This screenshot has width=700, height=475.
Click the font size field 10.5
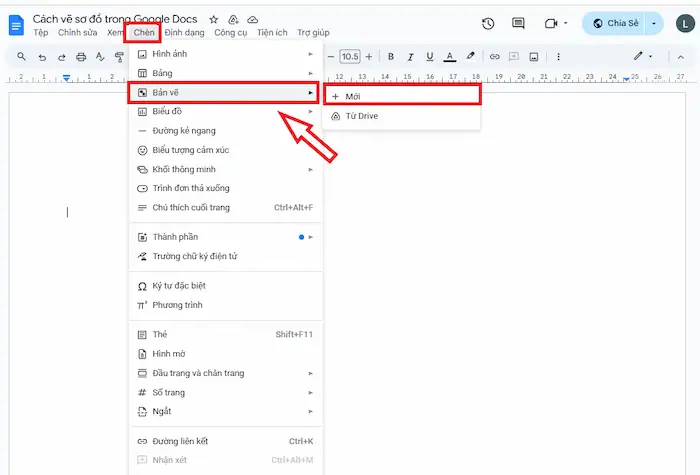[350, 57]
